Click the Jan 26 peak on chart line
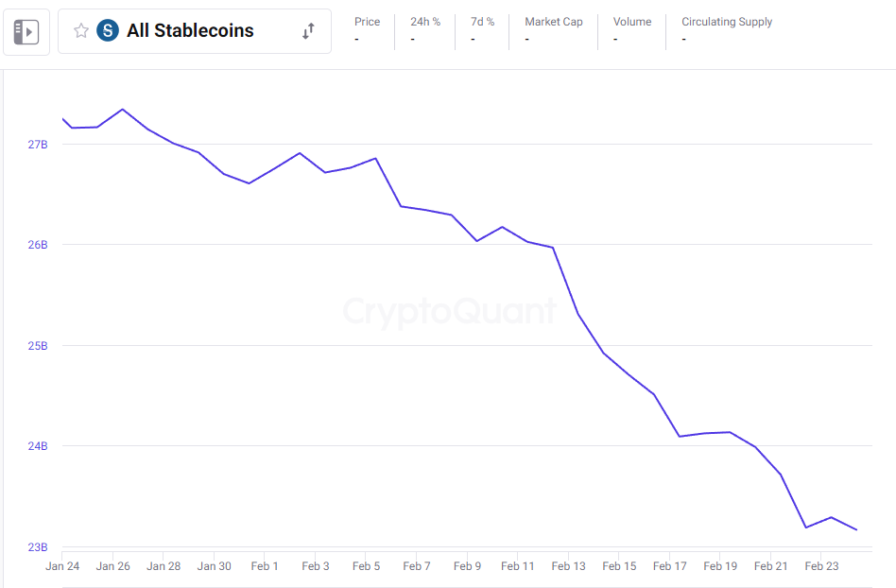Image resolution: width=896 pixels, height=588 pixels. pos(122,109)
